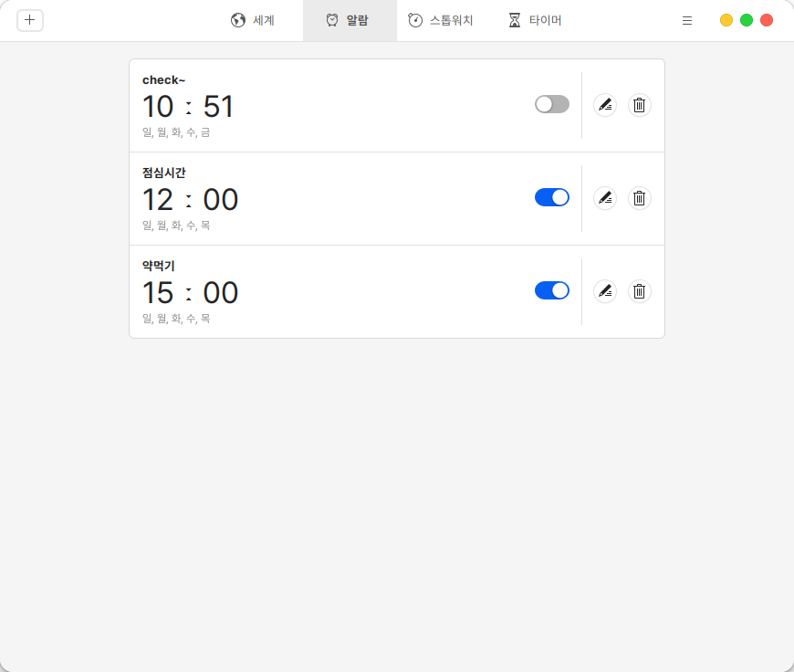Select the 알람 alarm tab
Screen dimensions: 794x672
tap(348, 20)
